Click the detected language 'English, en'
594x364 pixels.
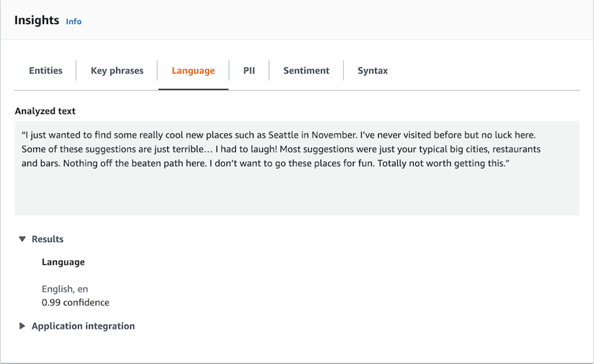65,289
